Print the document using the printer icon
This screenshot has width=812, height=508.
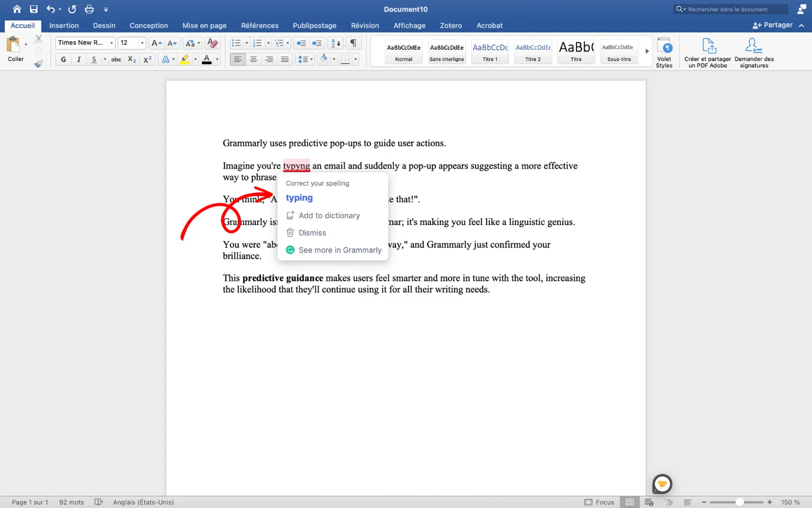click(x=89, y=9)
